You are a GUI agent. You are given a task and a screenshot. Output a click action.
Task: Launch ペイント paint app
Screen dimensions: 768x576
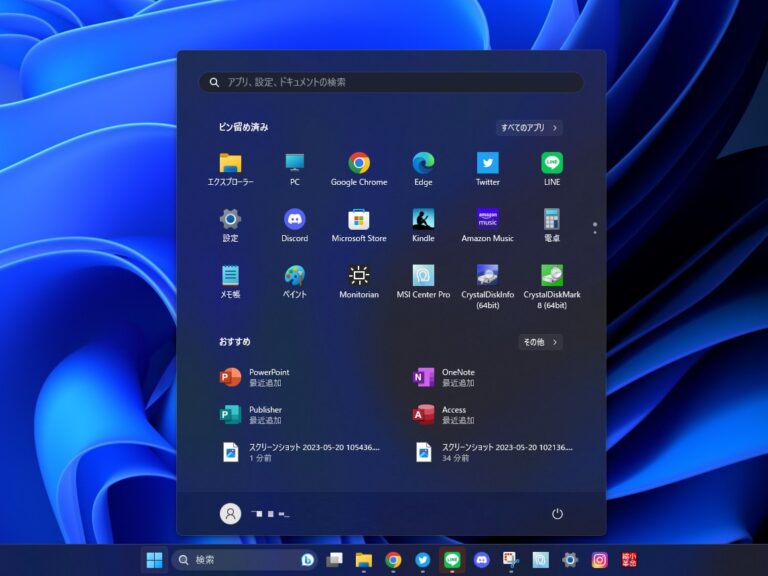294,282
